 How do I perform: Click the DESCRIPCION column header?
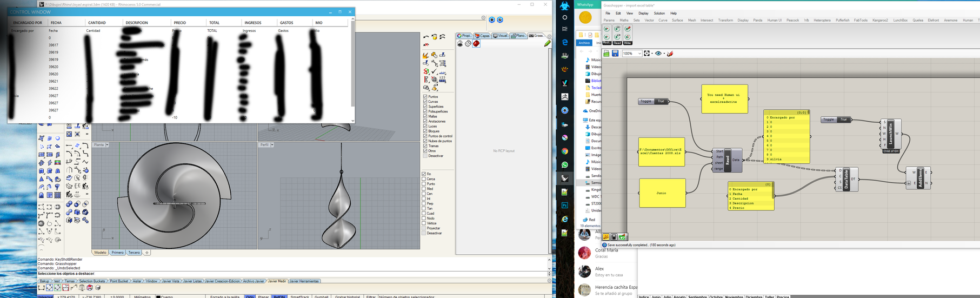(x=137, y=23)
